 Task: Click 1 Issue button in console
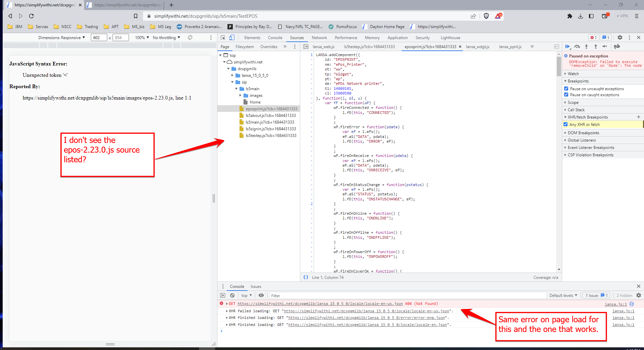point(597,296)
